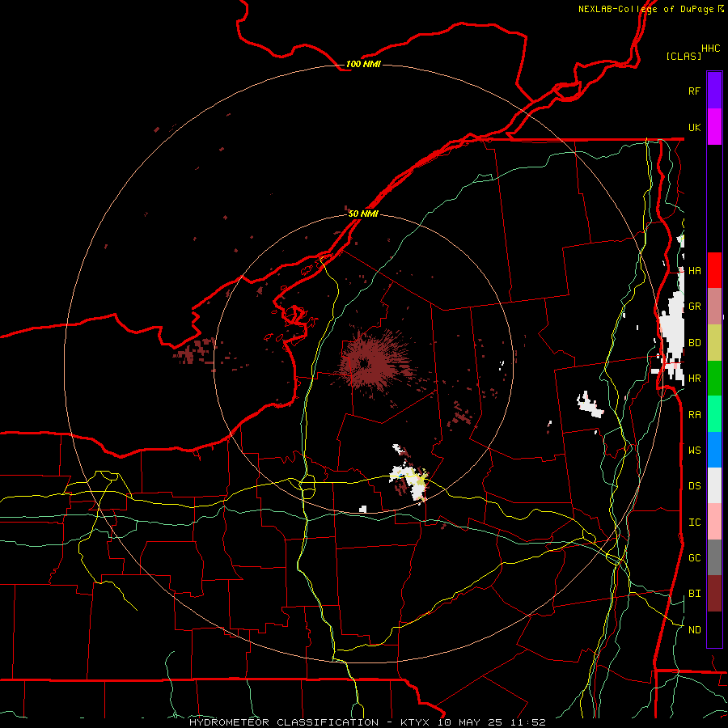Pick the WS blue legend swatch
The image size is (728, 728).
(x=714, y=450)
